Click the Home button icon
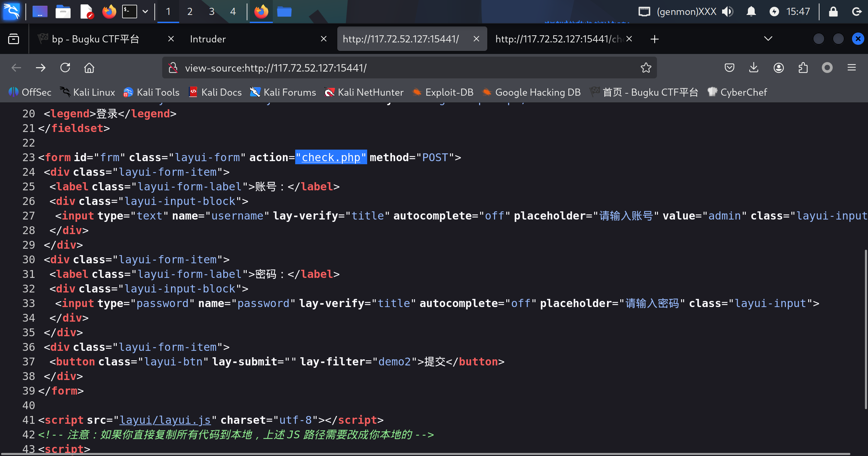The image size is (868, 456). [x=89, y=68]
